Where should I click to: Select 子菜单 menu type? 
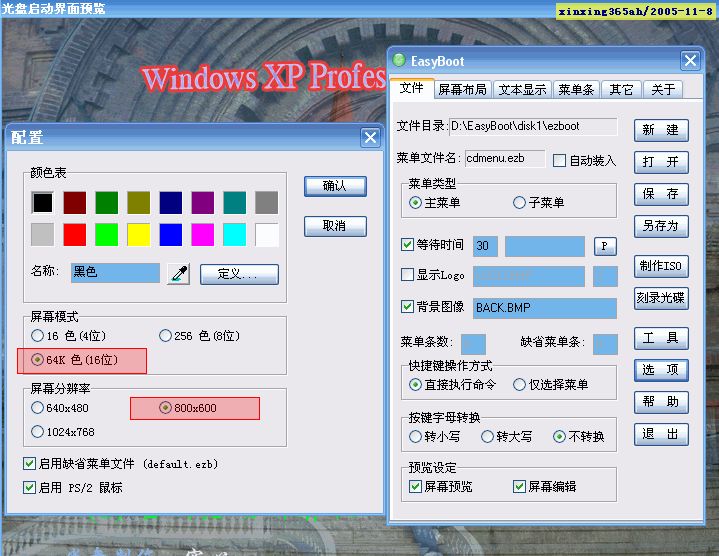[538, 203]
